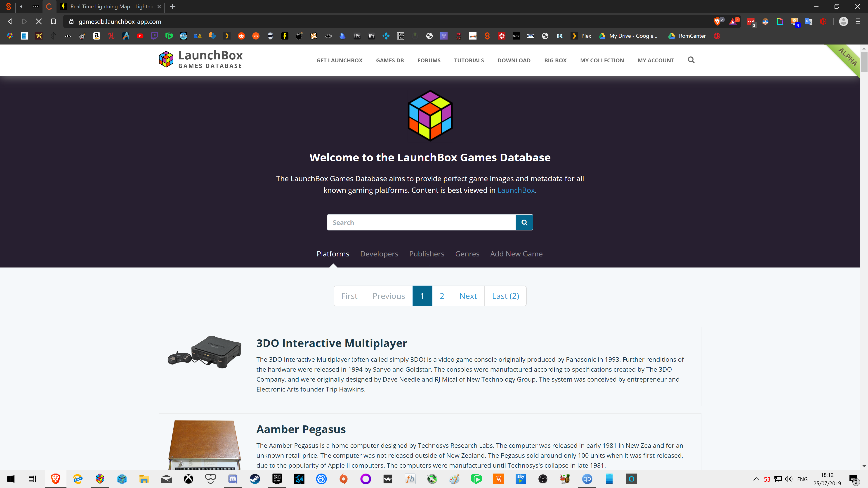The width and height of the screenshot is (868, 488).
Task: Go to FORUMS in the top navigation
Action: pos(429,60)
